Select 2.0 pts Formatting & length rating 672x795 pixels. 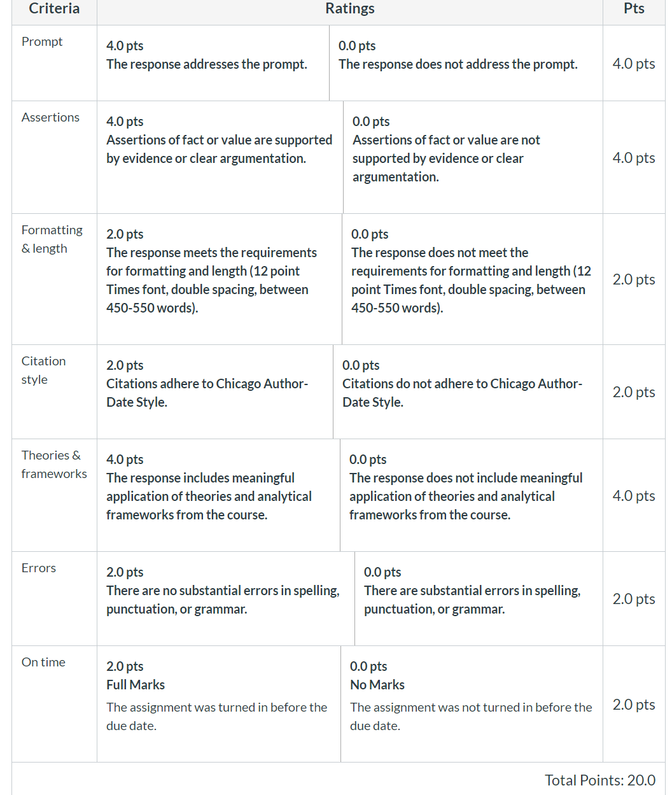click(220, 279)
